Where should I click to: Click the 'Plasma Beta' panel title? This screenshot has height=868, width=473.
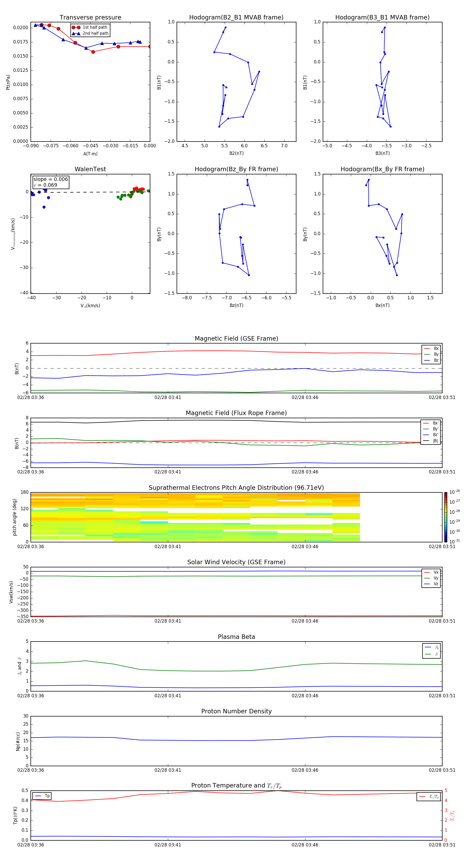236,637
